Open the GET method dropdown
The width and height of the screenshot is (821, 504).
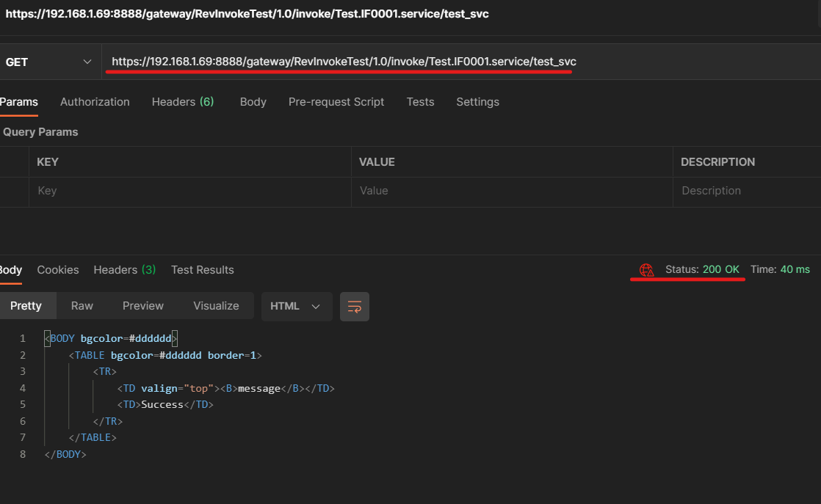pos(49,62)
